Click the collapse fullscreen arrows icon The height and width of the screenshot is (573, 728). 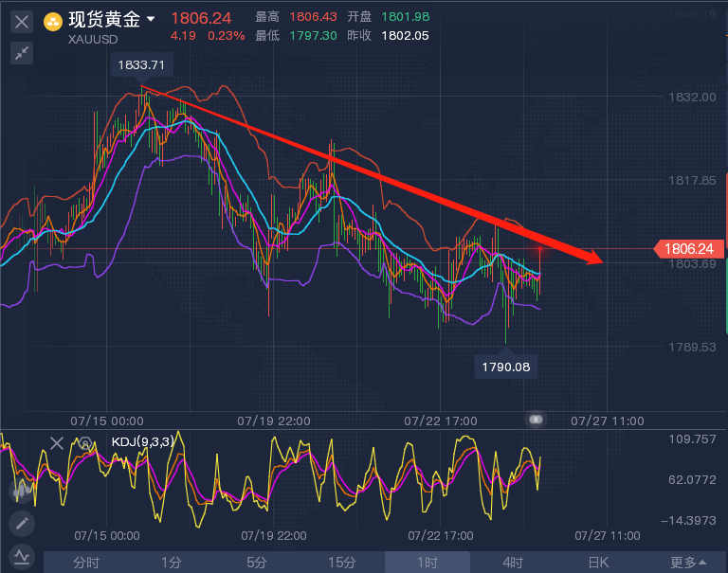pos(23,53)
